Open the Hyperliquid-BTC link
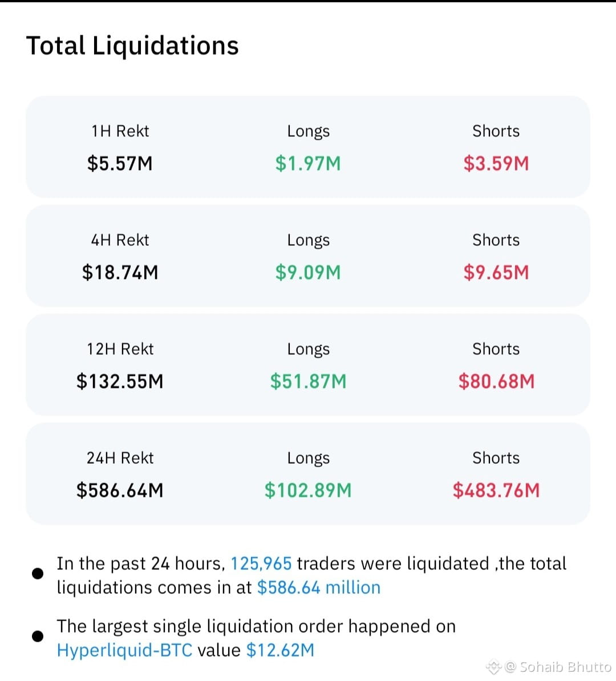Screen dimensions: 616x681 tap(125, 650)
